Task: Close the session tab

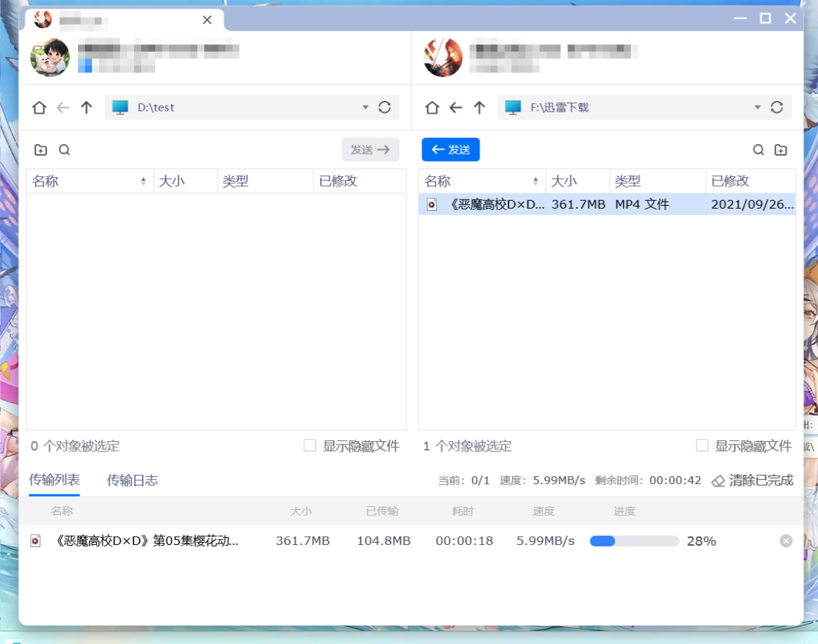Action: [207, 20]
